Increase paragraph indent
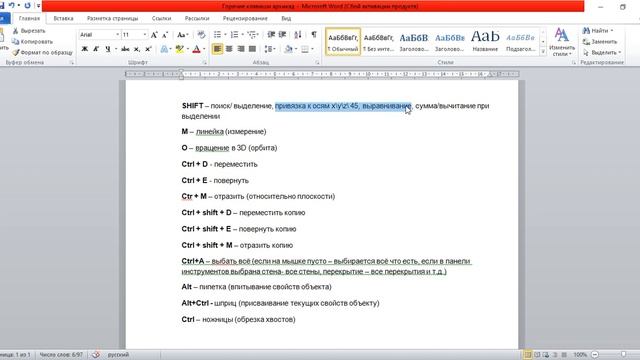 pyautogui.click(x=282, y=35)
